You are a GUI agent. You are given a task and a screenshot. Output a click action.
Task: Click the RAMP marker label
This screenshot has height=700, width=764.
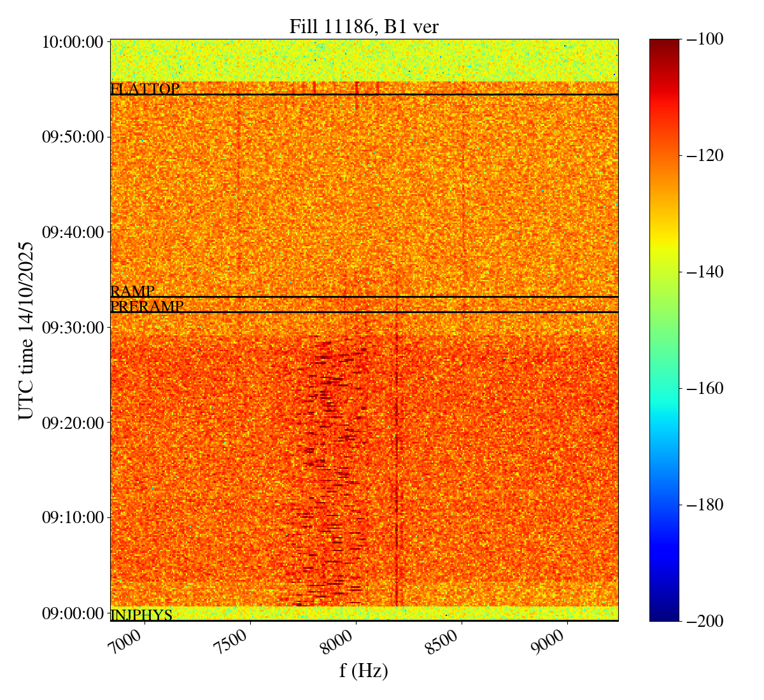[x=132, y=291]
